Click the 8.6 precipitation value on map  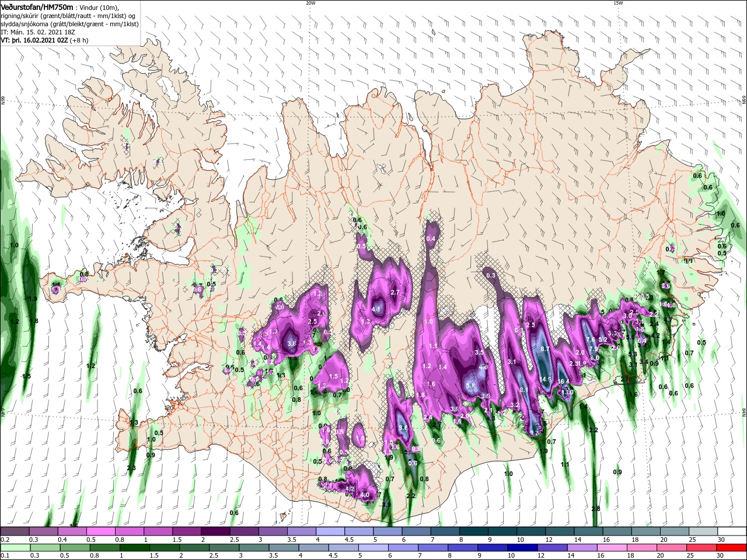click(403, 428)
